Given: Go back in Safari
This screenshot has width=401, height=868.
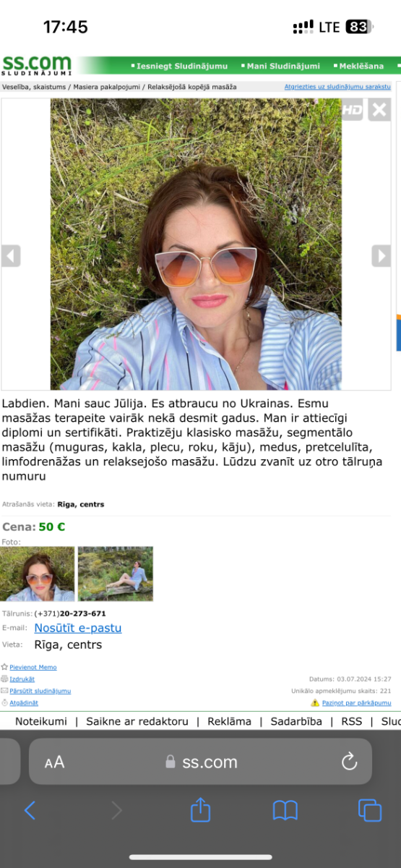Looking at the screenshot, I should click(x=30, y=810).
